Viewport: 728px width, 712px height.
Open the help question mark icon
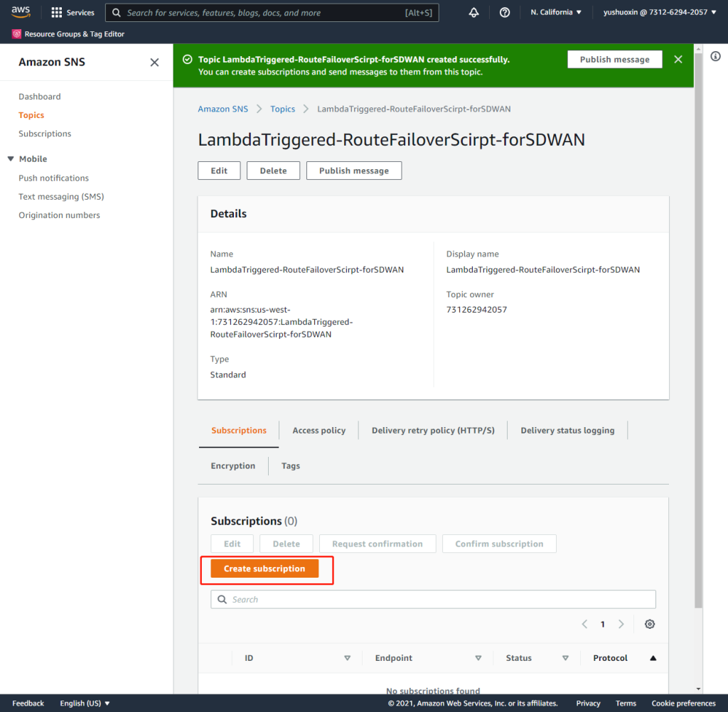(x=505, y=13)
